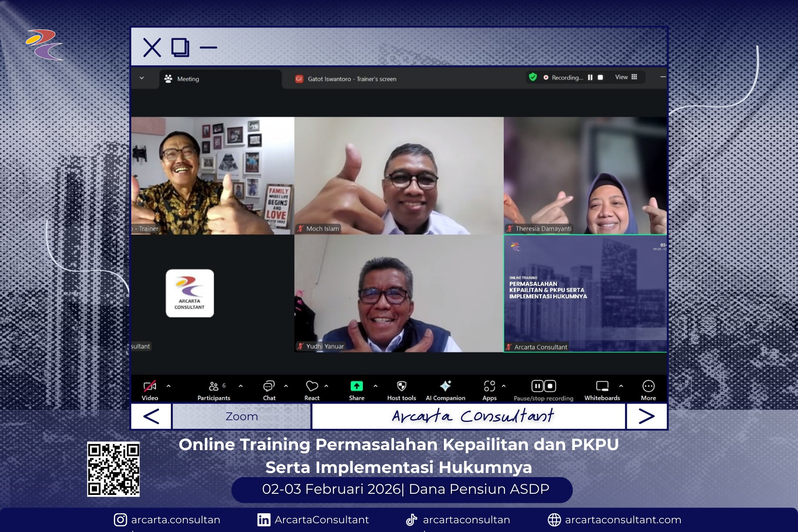798x532 pixels.
Task: Pause the recording in top bar
Action: [590, 77]
